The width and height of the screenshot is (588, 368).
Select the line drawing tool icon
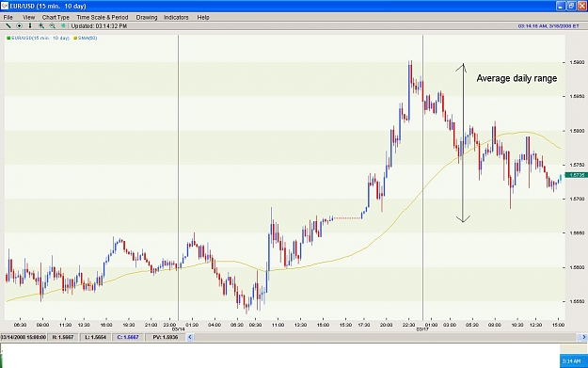(8, 26)
